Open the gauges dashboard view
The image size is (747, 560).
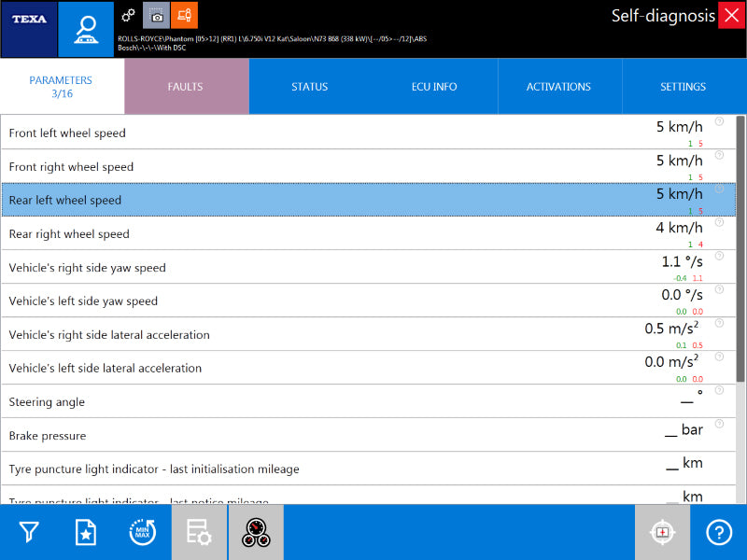pyautogui.click(x=255, y=533)
